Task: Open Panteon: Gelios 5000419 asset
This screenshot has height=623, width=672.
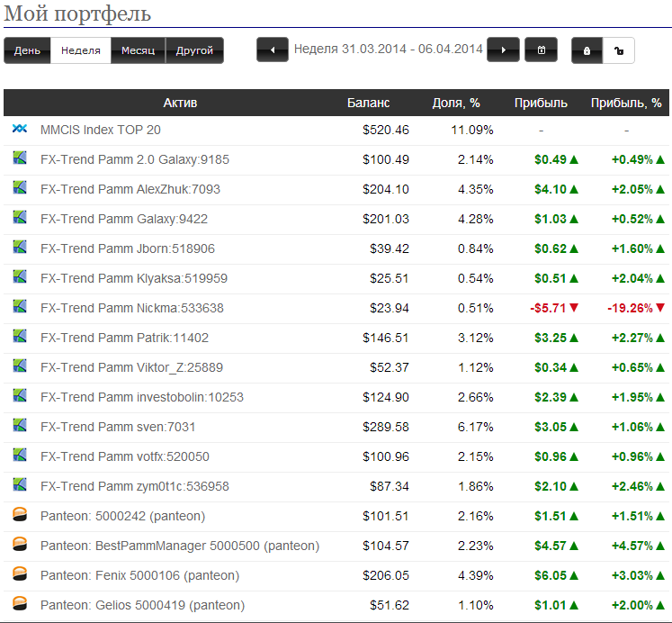Action: 142,605
